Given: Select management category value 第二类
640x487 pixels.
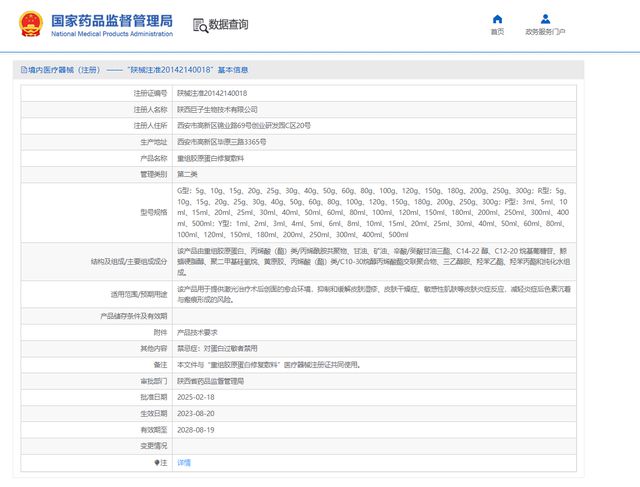Looking at the screenshot, I should pyautogui.click(x=187, y=174).
